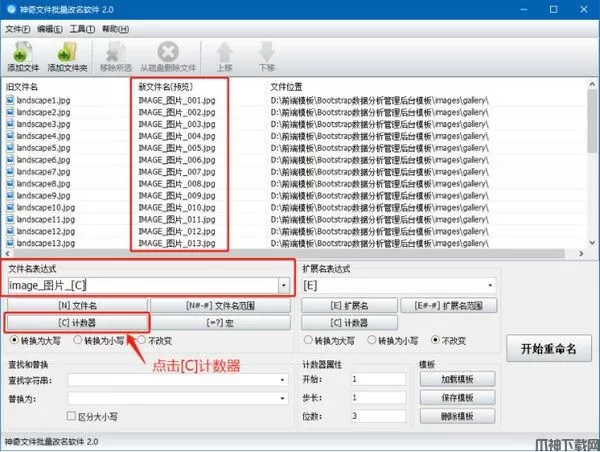Image resolution: width=600 pixels, height=452 pixels.
Task: Click the counter 开始 input field
Action: pyautogui.click(x=378, y=379)
